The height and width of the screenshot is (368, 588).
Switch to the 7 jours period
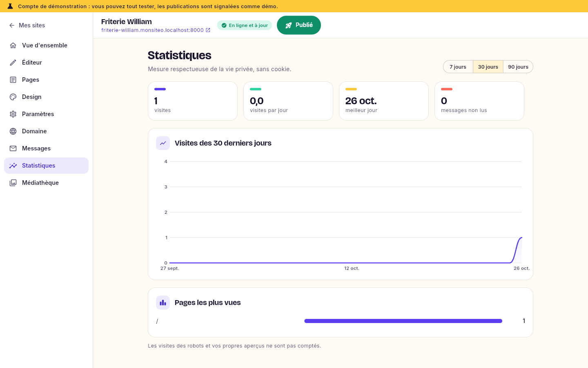(x=458, y=67)
